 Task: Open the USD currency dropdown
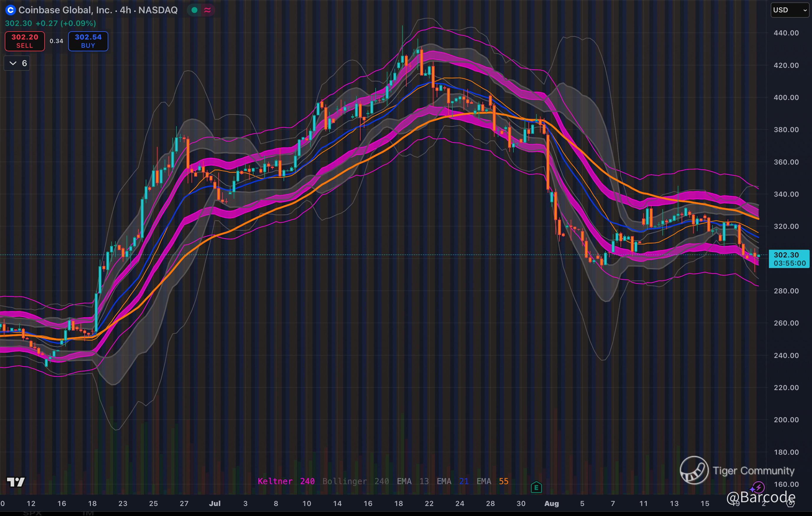click(789, 10)
